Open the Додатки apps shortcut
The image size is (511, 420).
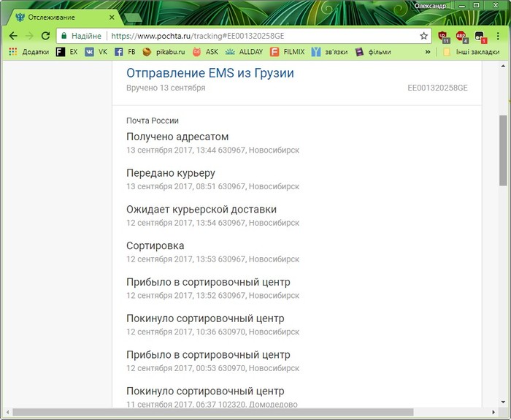[x=28, y=52]
